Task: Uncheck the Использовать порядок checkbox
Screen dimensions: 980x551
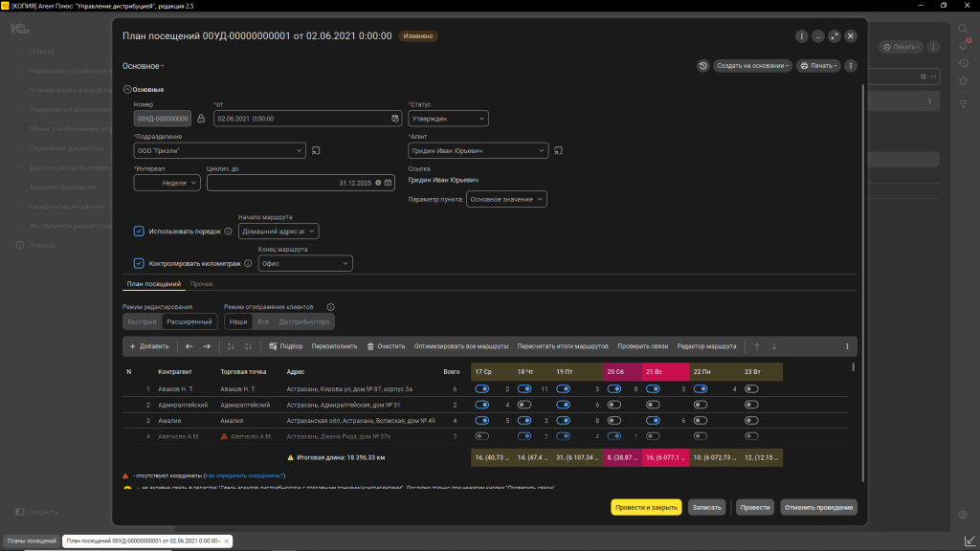Action: pyautogui.click(x=139, y=231)
